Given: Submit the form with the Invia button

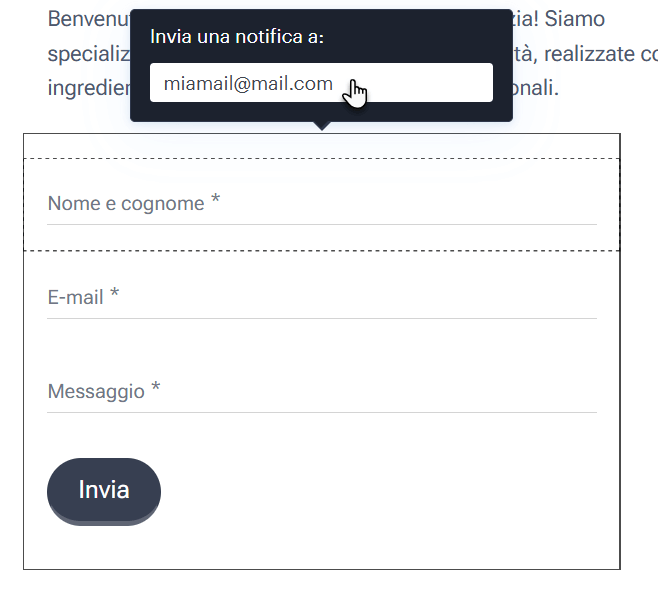Looking at the screenshot, I should 104,491.
